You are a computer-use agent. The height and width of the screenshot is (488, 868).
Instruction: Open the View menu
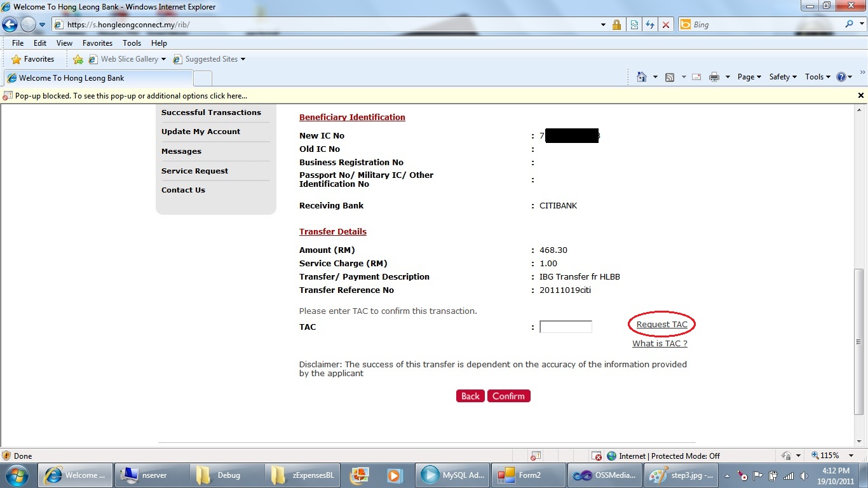click(x=64, y=43)
